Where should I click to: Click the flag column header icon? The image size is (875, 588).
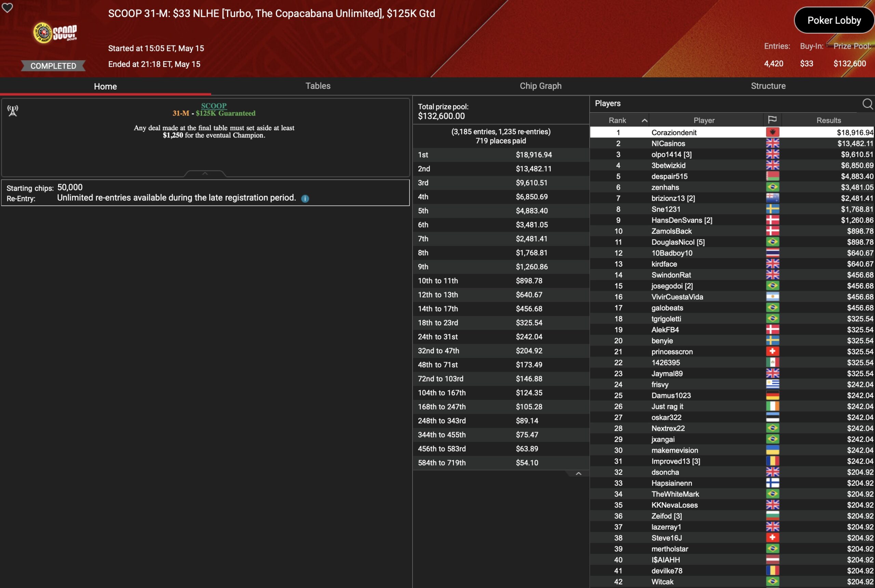[772, 120]
